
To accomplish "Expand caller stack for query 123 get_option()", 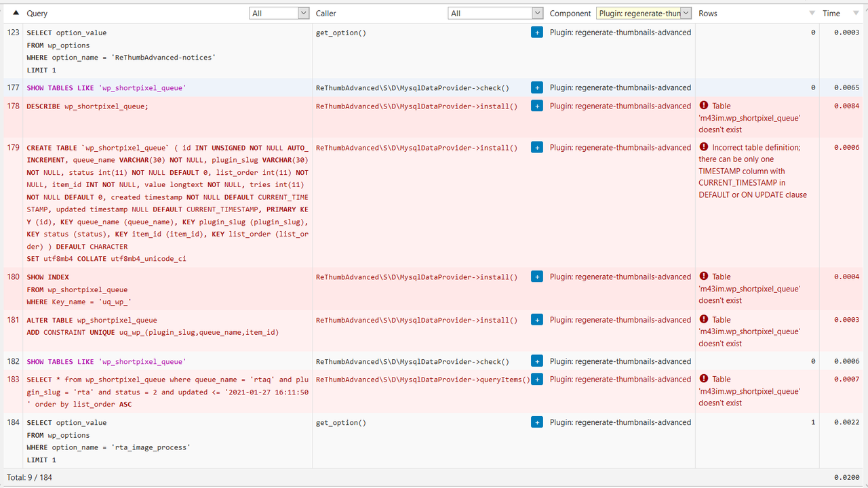I will (536, 32).
